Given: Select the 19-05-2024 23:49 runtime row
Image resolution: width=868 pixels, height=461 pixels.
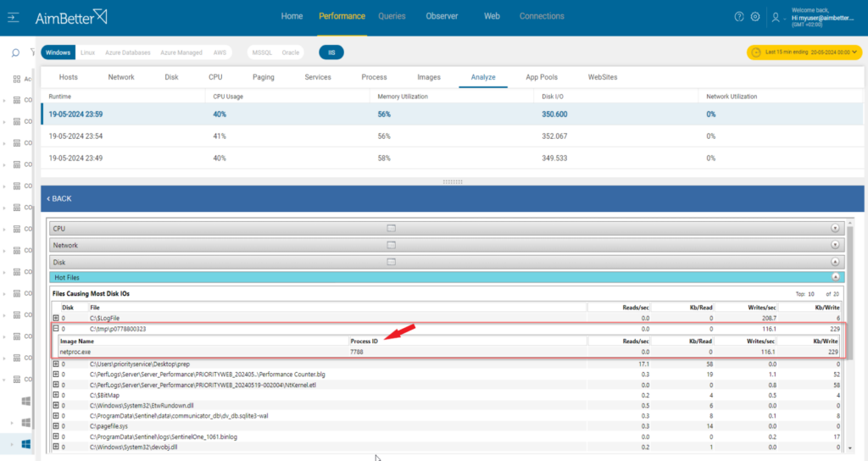Looking at the screenshot, I should (x=453, y=158).
